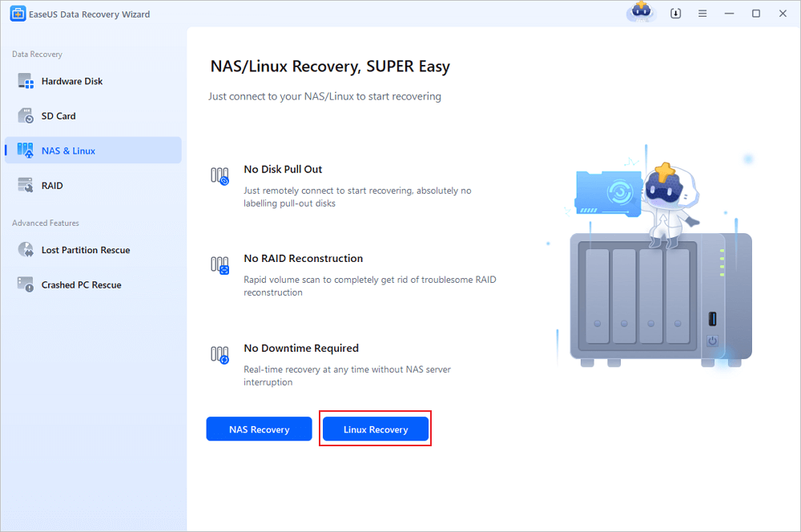
Task: Click the Hardware Disk drive icon
Action: coord(26,81)
